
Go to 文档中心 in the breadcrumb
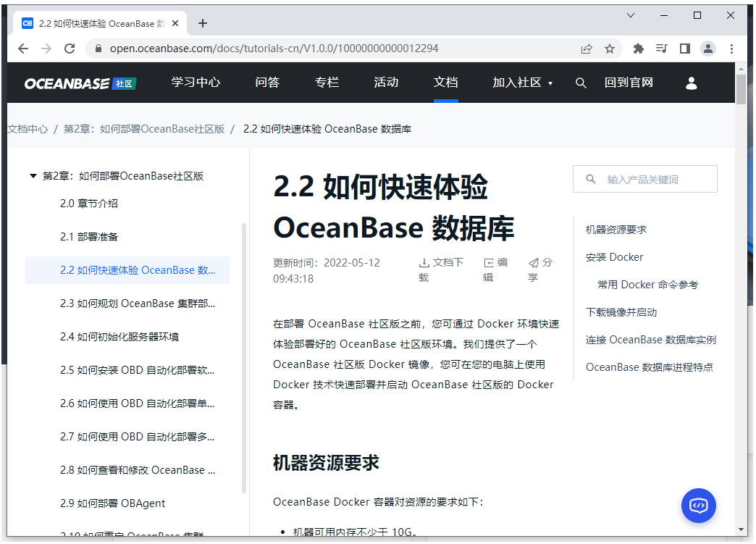click(x=28, y=129)
